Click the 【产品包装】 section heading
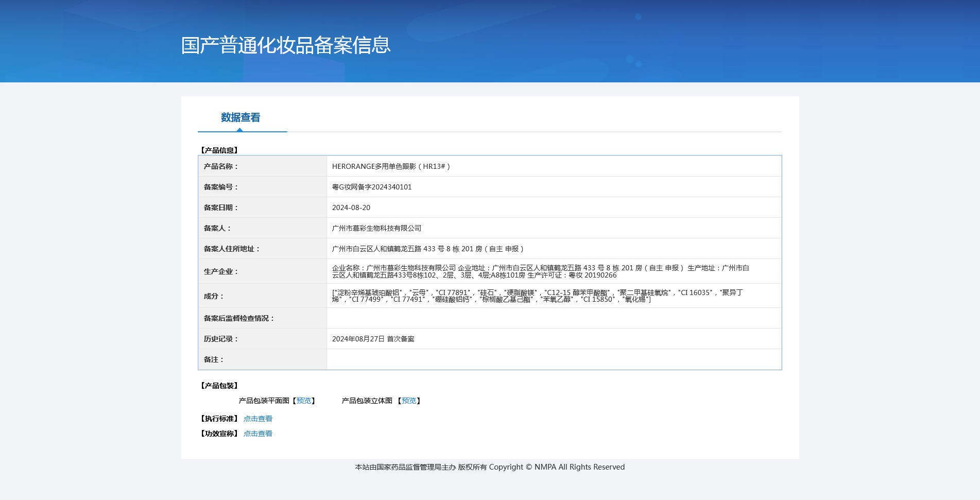This screenshot has width=980, height=500. click(219, 386)
